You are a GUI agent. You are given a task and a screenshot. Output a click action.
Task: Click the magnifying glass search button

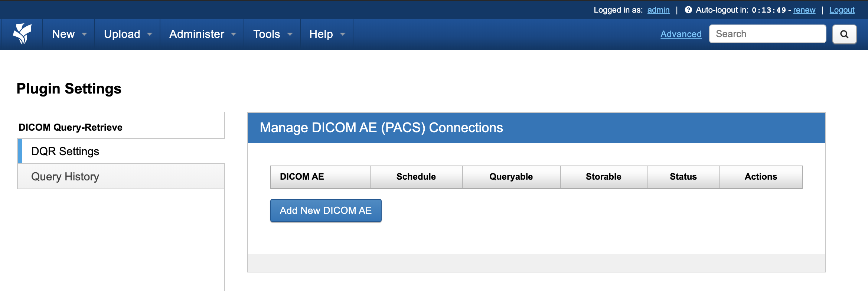pyautogui.click(x=844, y=34)
